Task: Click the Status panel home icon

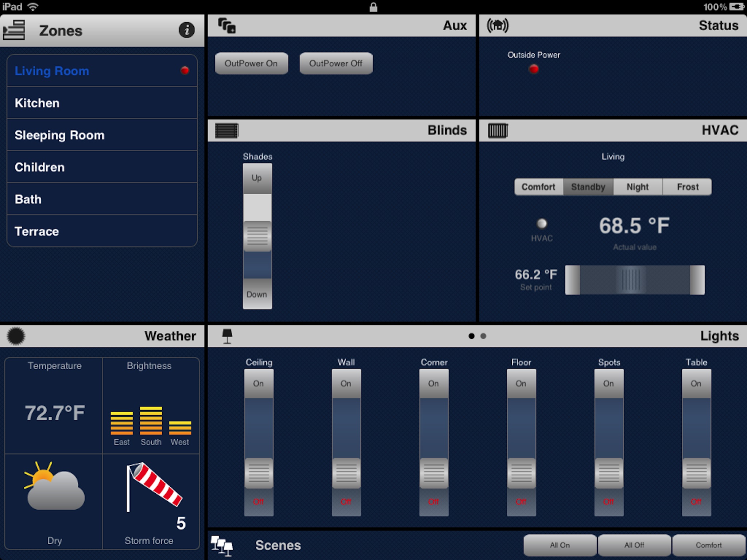Action: (x=499, y=26)
